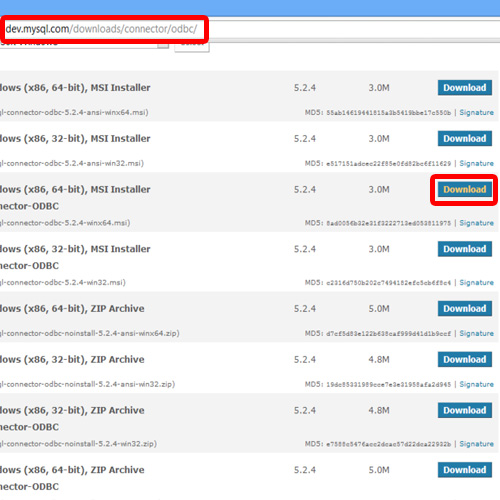
Task: Download the ansi-winx64.msi 64-bit installer
Action: tap(465, 88)
